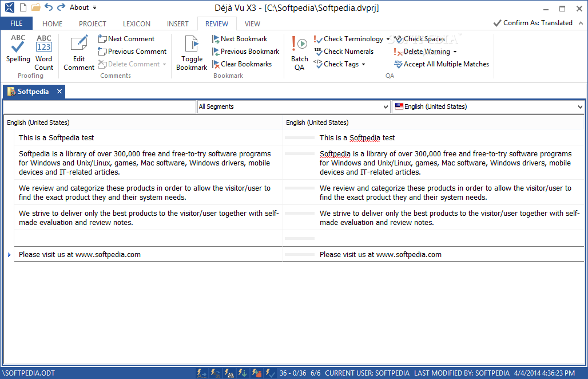This screenshot has width=588, height=379.
Task: Click the '36 - 0/36' status bar counter
Action: tap(293, 373)
